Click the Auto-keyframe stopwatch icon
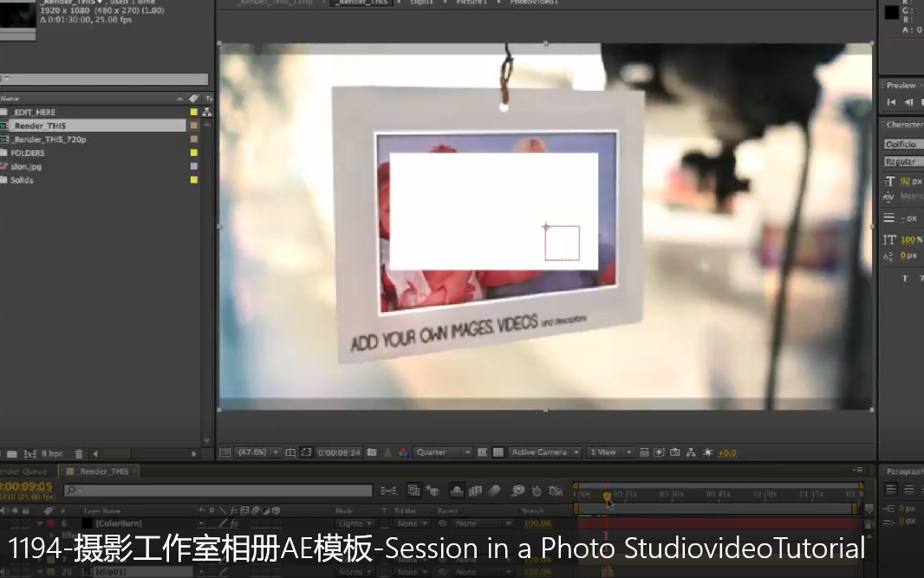Image resolution: width=924 pixels, height=578 pixels. pos(537,490)
